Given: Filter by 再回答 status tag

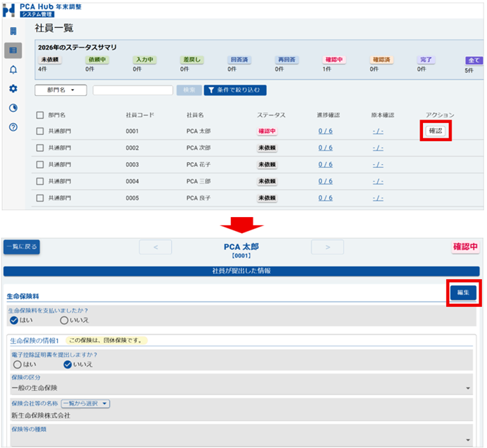Looking at the screenshot, I should coord(287,60).
